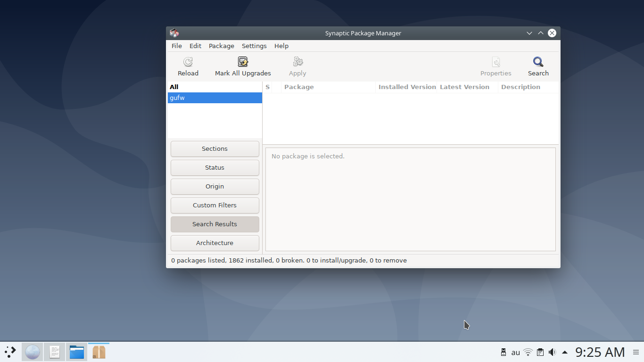This screenshot has height=362, width=644.
Task: Open the Wi-Fi network tray icon
Action: pos(528,352)
